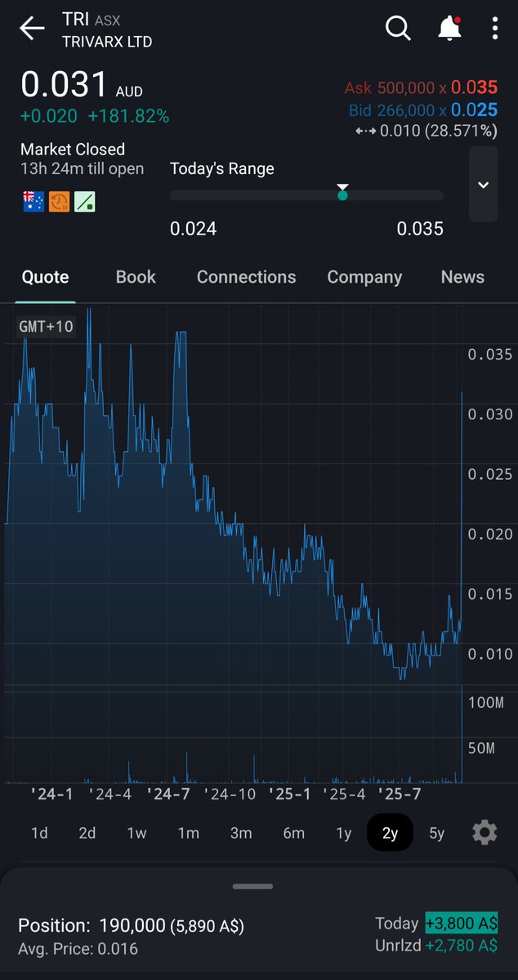Tap the Bid price 0.025
Viewport: 518px width, 980px height.
coord(474,110)
